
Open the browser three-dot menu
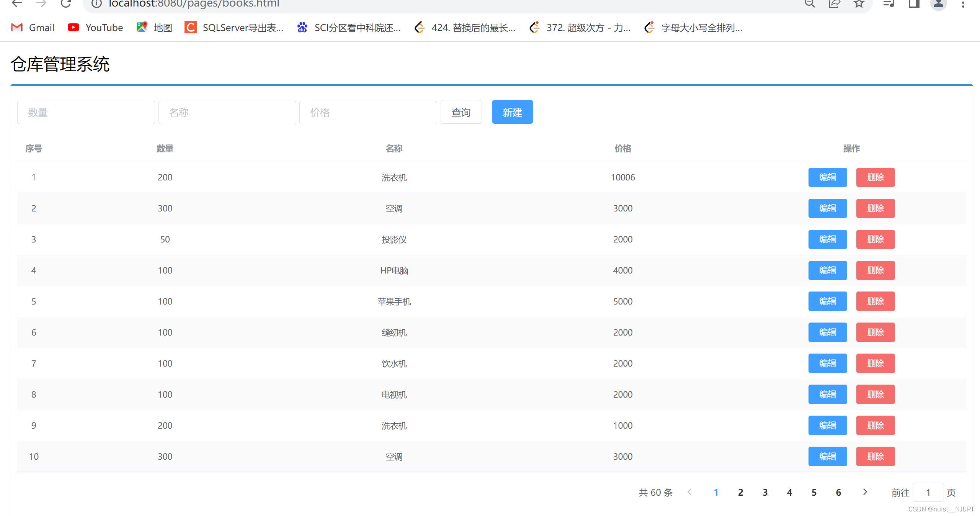tap(963, 4)
